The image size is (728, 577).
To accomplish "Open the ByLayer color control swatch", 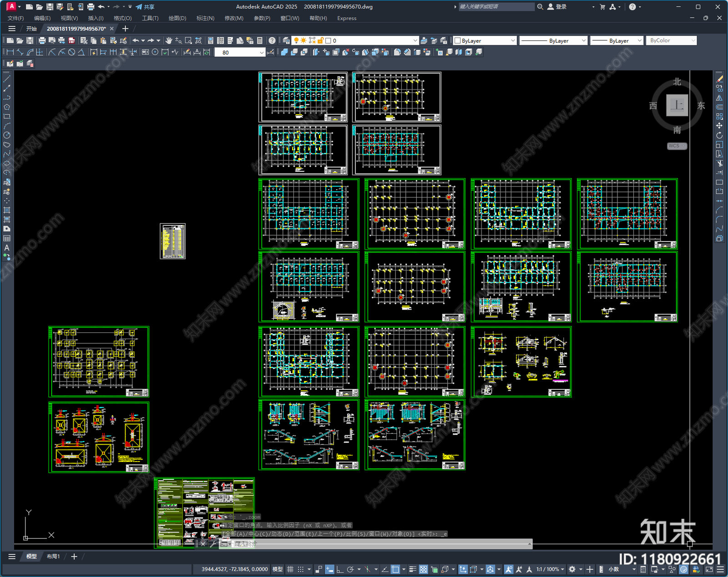I will (485, 40).
